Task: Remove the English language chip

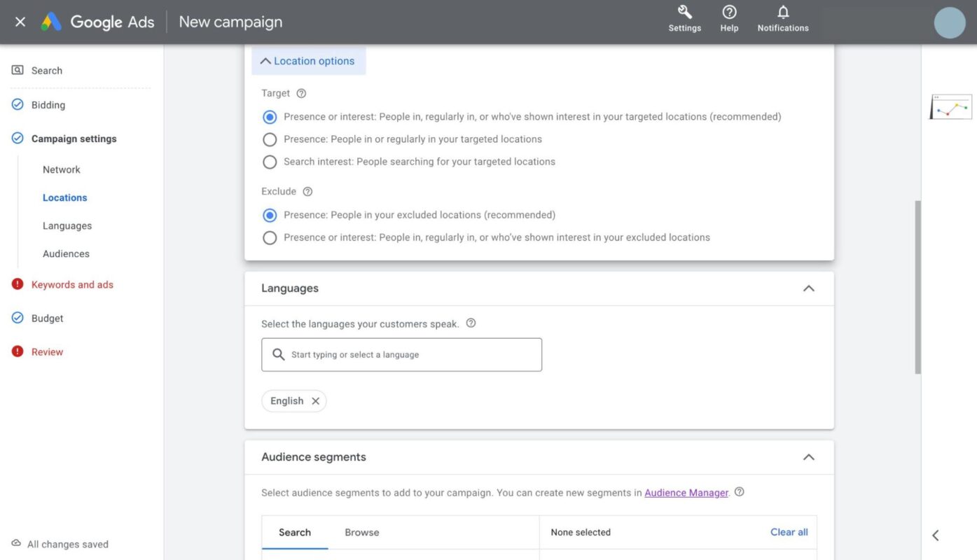Action: [x=315, y=401]
